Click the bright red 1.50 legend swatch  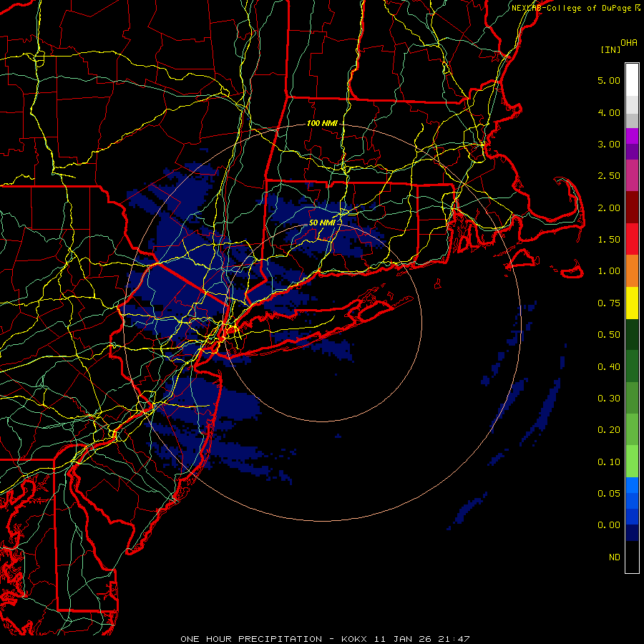pyautogui.click(x=632, y=239)
